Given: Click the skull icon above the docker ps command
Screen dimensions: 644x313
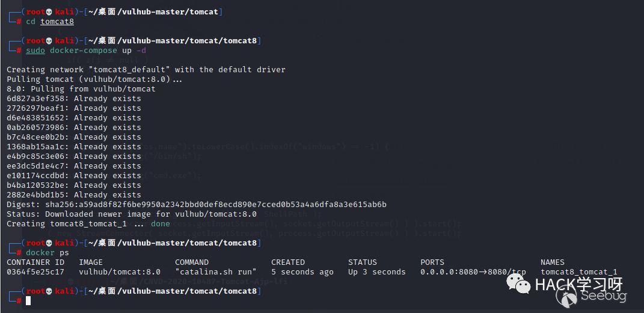Looking at the screenshot, I should coord(49,243).
